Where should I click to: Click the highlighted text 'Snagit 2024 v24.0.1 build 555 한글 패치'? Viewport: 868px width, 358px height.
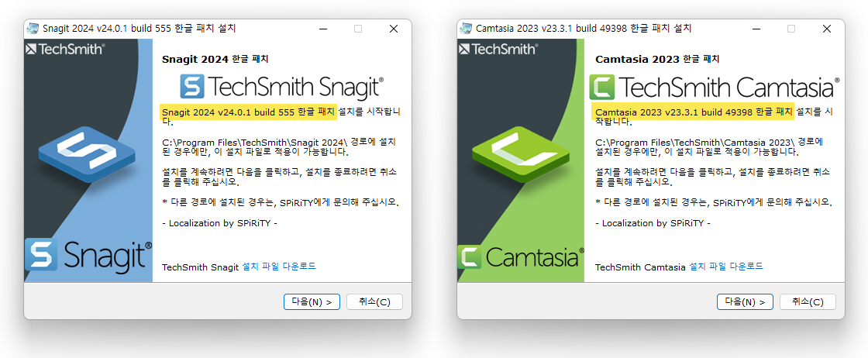click(x=249, y=112)
